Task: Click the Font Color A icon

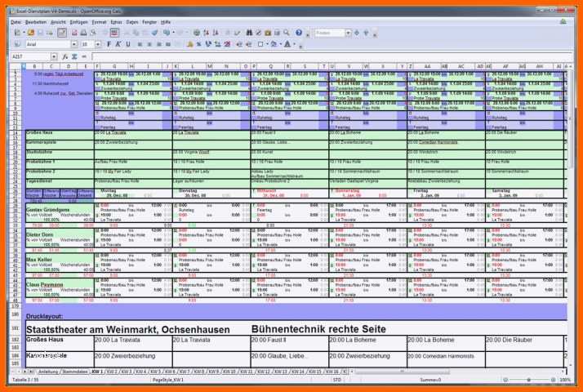Action: pyautogui.click(x=287, y=44)
